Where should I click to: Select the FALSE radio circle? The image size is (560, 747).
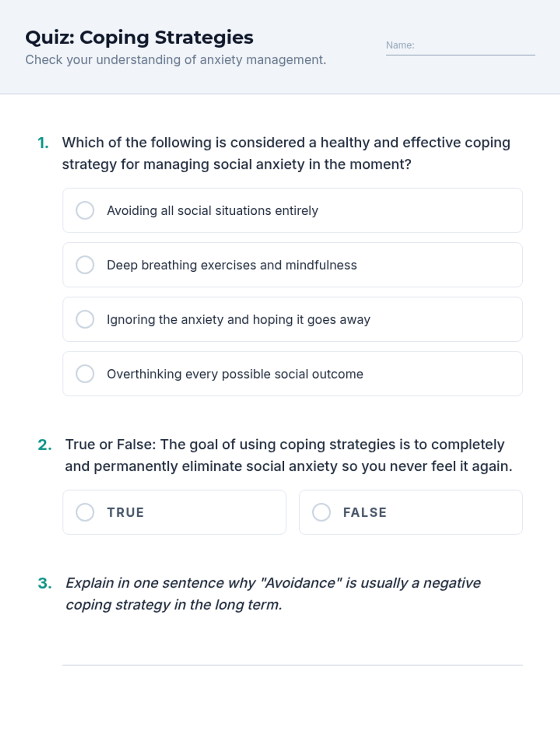(x=321, y=512)
